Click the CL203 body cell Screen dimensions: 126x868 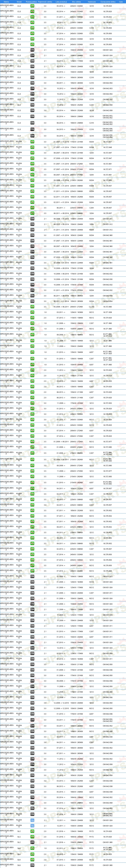pos(92,307)
